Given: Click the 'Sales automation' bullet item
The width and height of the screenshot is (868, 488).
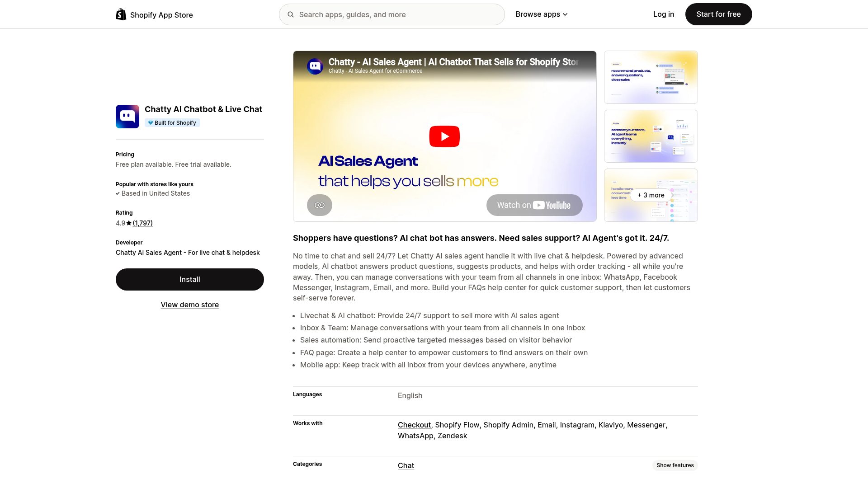Looking at the screenshot, I should tap(436, 340).
